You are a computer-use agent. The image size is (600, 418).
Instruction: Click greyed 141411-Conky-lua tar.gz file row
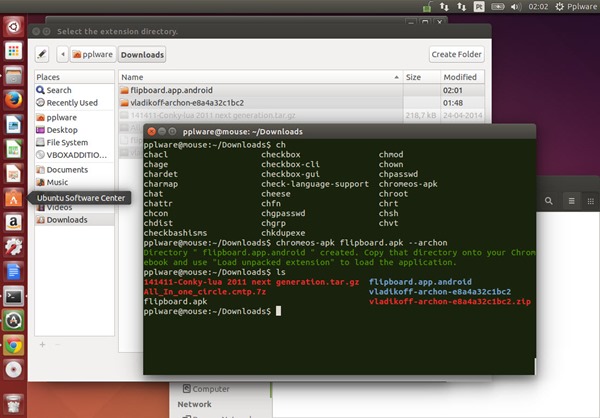coord(302,115)
